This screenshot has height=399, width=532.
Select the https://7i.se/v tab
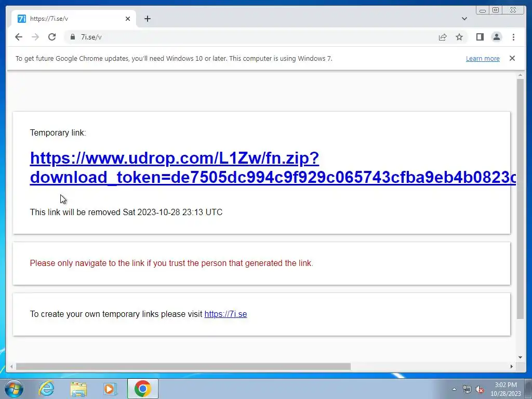pos(74,19)
